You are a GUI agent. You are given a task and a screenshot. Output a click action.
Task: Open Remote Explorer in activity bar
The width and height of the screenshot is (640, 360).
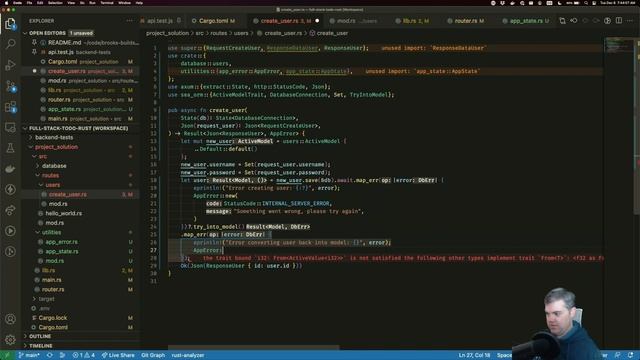tap(10, 127)
